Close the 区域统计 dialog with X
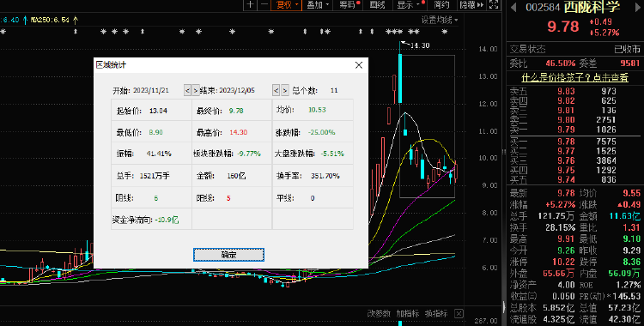The width and height of the screenshot is (644, 326). pyautogui.click(x=359, y=65)
